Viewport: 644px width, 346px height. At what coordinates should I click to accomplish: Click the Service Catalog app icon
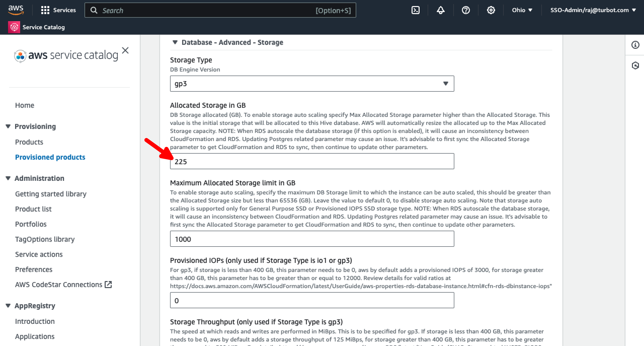pyautogui.click(x=14, y=27)
